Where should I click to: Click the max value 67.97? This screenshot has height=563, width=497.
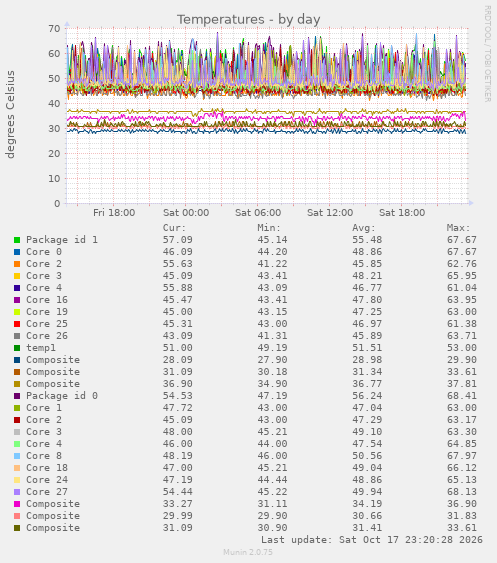tap(462, 456)
